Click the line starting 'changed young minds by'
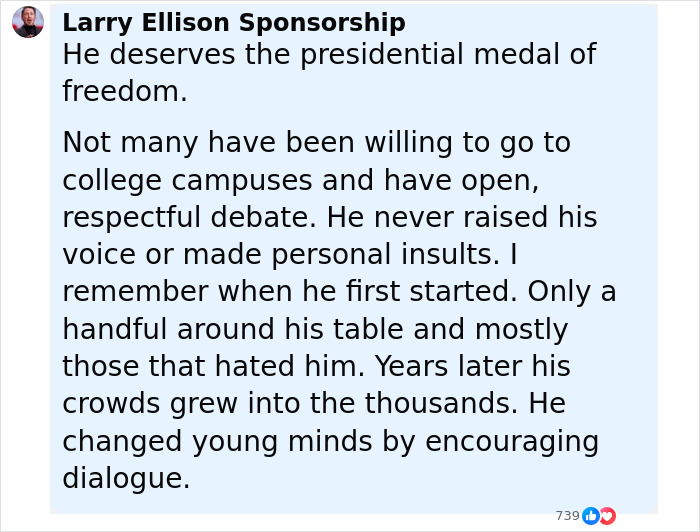Image resolution: width=700 pixels, height=532 pixels. [x=330, y=441]
